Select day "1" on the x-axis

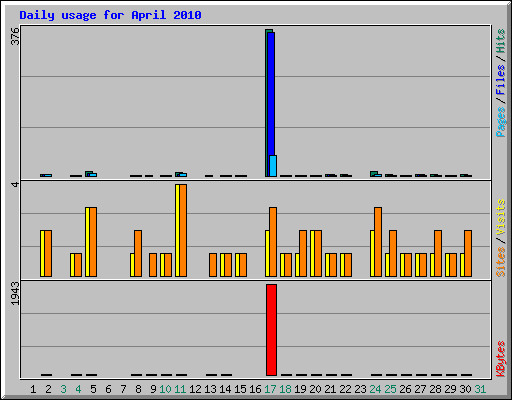pyautogui.click(x=33, y=389)
